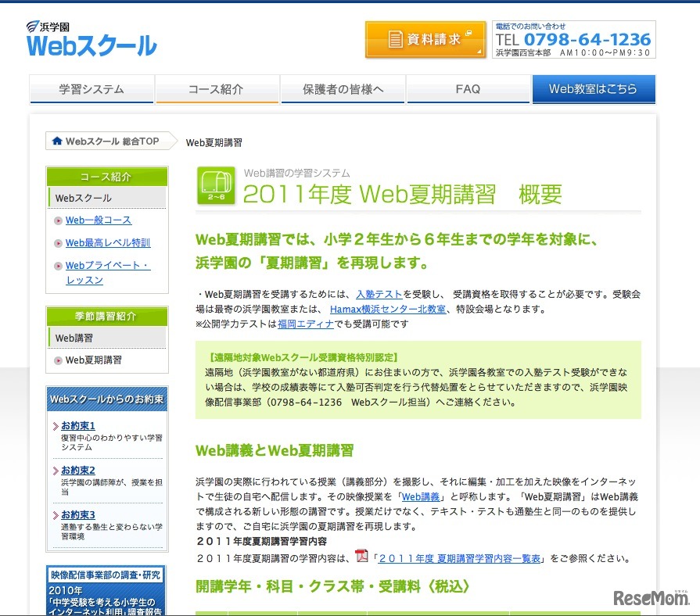Open Webプライベート・レッスン sidebar link
This screenshot has width=700, height=616.
108,273
